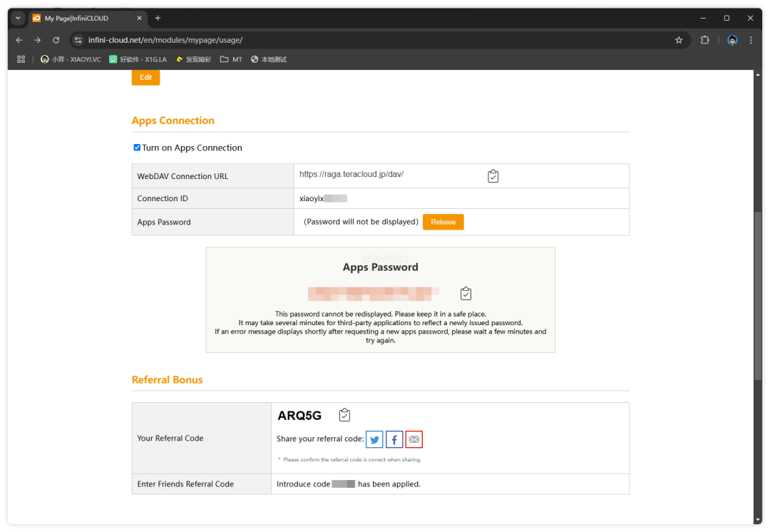Image resolution: width=770 pixels, height=532 pixels.
Task: Share referral code on Twitter
Action: pyautogui.click(x=374, y=439)
